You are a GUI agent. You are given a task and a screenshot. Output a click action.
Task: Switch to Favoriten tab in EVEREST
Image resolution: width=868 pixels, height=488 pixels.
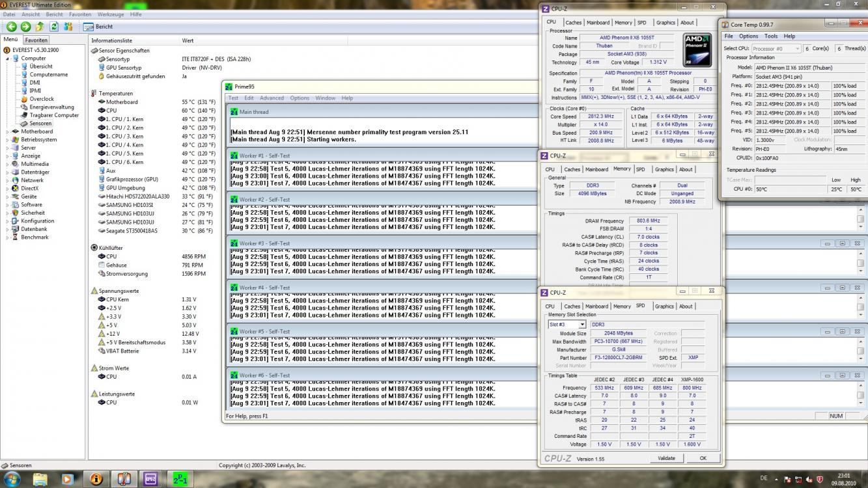pyautogui.click(x=36, y=40)
